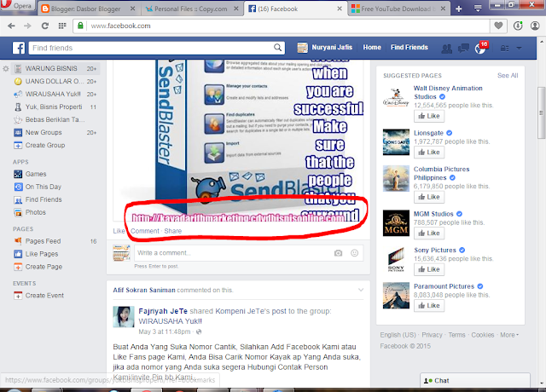Switch to Free YouTube Download tab

[398, 9]
